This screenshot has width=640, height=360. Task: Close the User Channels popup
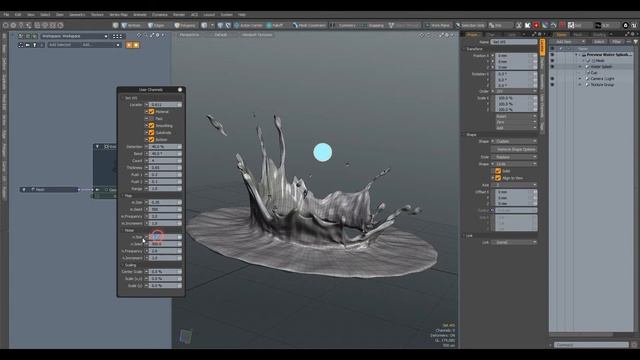point(180,89)
